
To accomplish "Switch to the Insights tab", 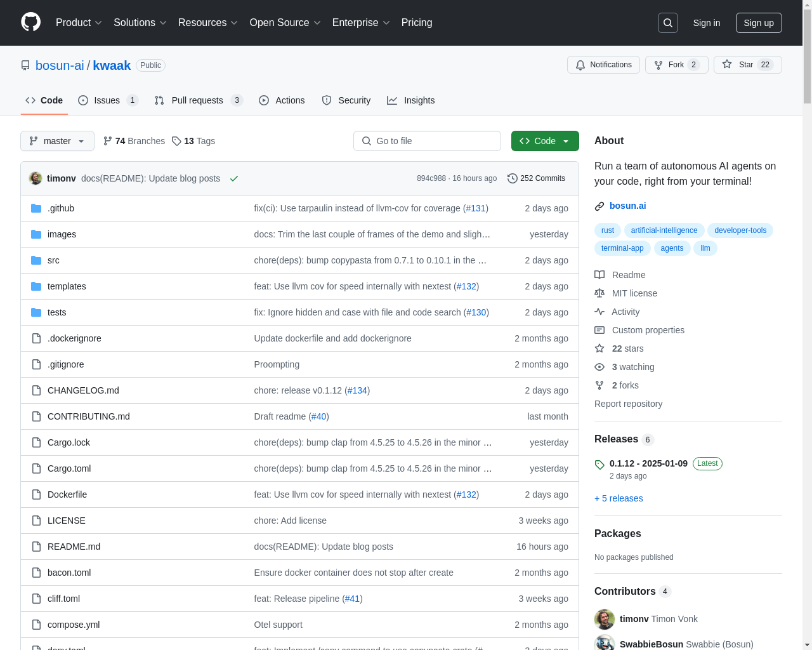I will (x=411, y=100).
